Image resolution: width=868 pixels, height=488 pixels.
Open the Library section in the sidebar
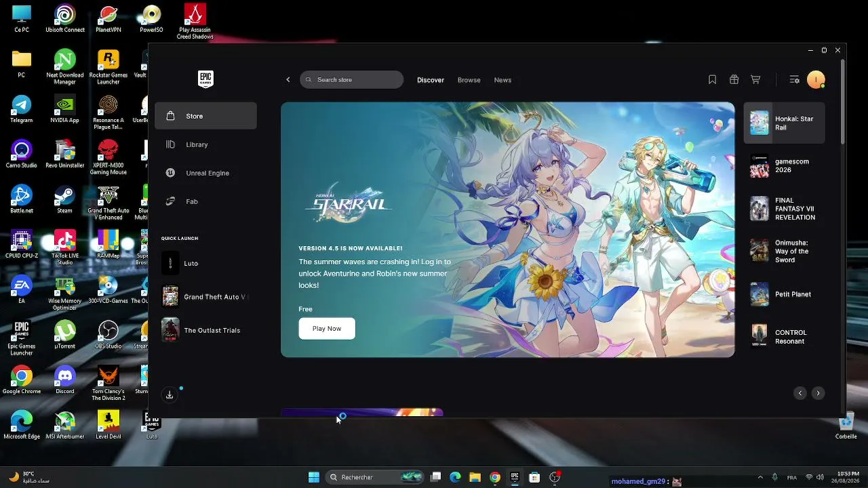[x=205, y=144]
